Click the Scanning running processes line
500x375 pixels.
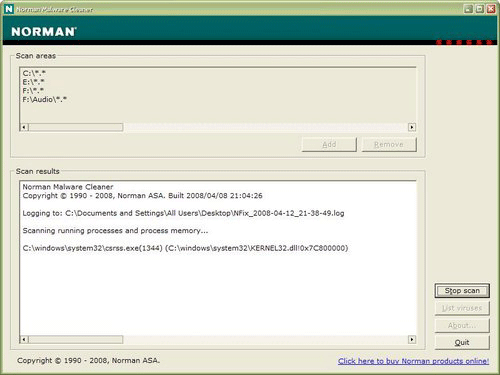115,231
